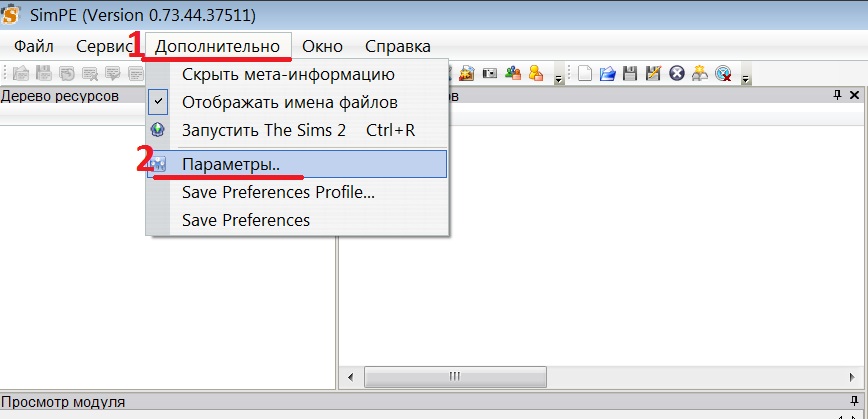Close the right panel with X
868x419 pixels.
pos(855,95)
